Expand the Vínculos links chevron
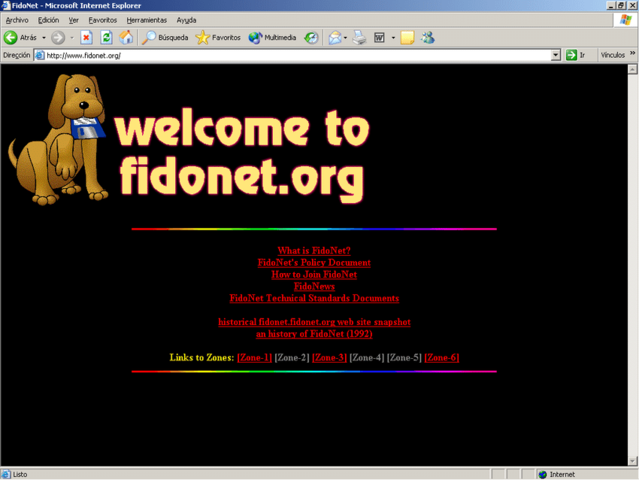 [x=632, y=53]
